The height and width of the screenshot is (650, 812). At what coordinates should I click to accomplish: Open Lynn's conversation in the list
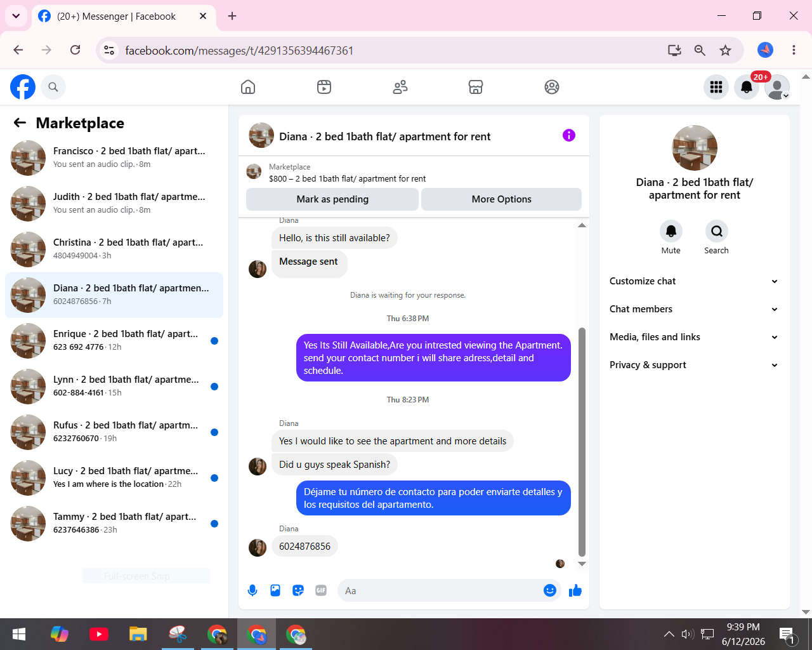click(114, 387)
